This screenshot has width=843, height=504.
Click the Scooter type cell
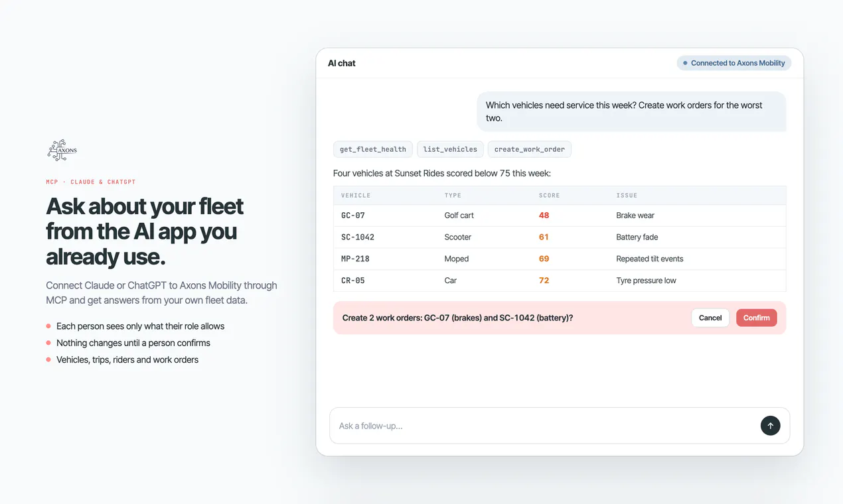click(457, 237)
